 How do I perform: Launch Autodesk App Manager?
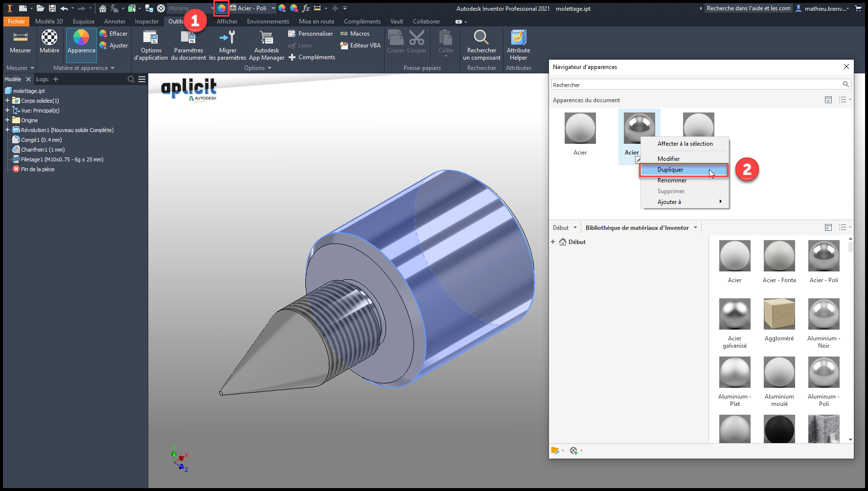tap(267, 38)
